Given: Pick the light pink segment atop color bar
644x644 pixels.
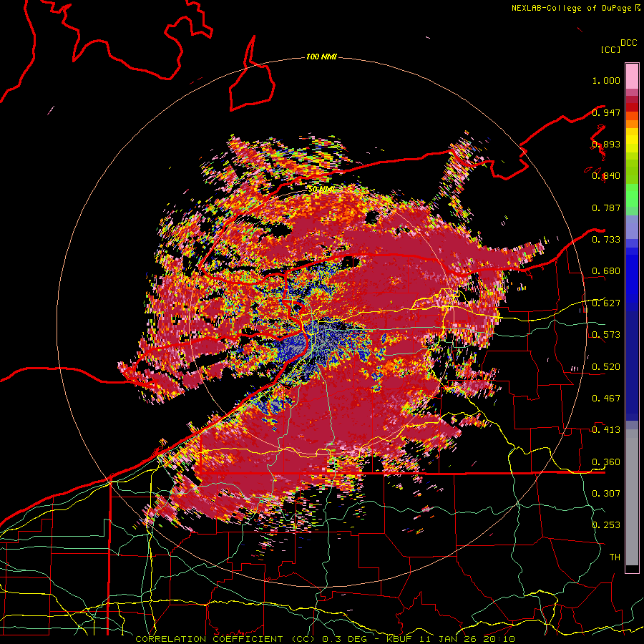Looking at the screenshot, I should pos(632,76).
